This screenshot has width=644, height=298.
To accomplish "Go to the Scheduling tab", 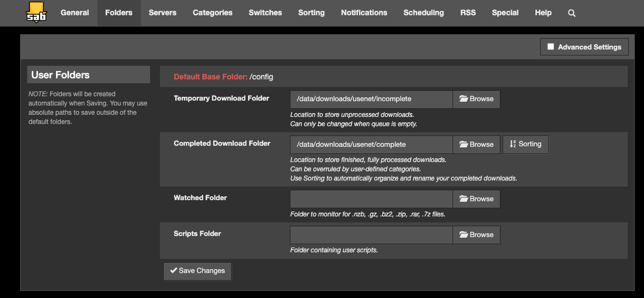I will (424, 13).
